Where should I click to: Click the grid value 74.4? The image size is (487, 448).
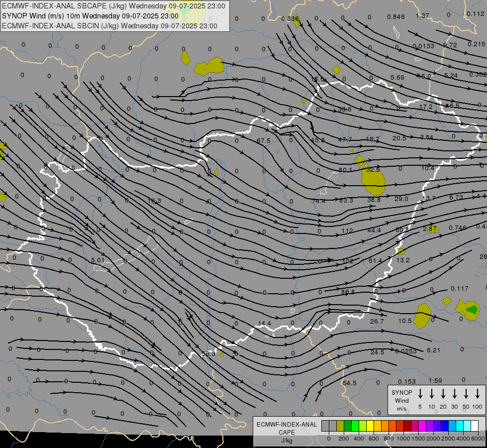[319, 201]
